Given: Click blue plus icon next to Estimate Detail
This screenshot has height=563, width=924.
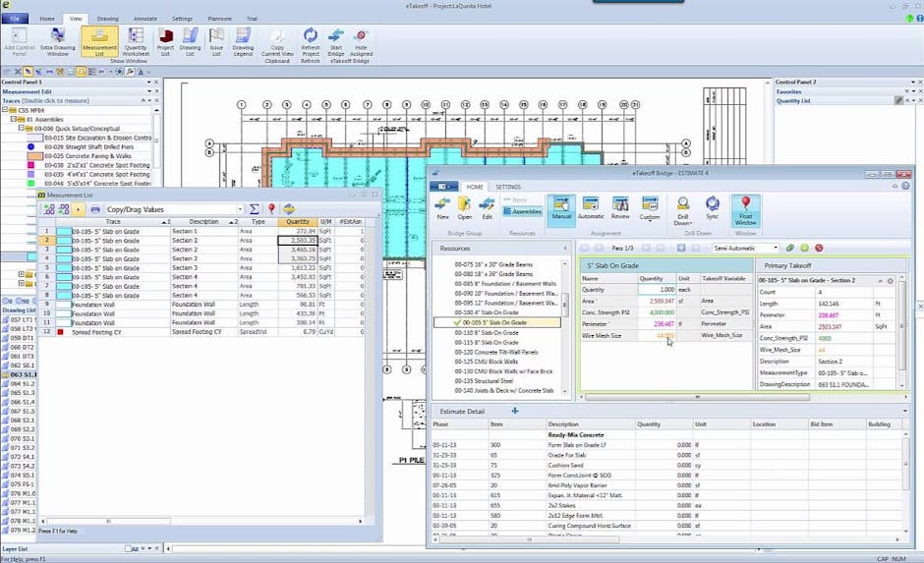Looking at the screenshot, I should (x=514, y=411).
